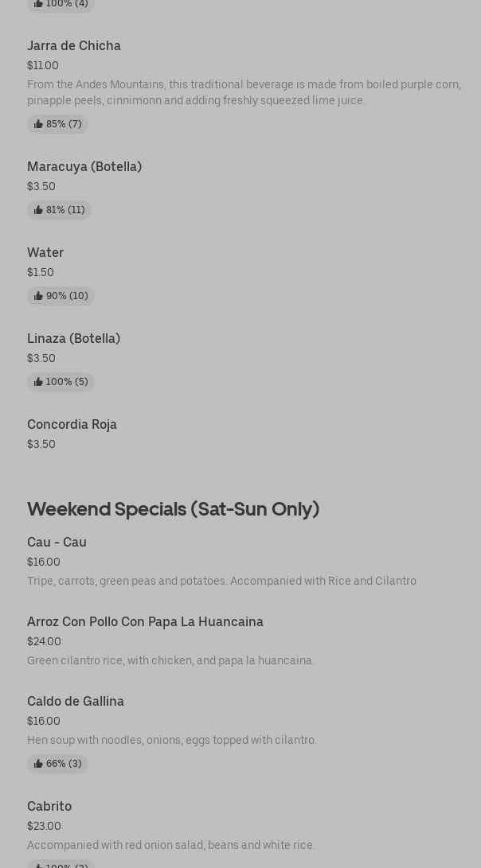This screenshot has height=868, width=481.
Task: Open the Jarra de Chicha item
Action: pos(74,46)
